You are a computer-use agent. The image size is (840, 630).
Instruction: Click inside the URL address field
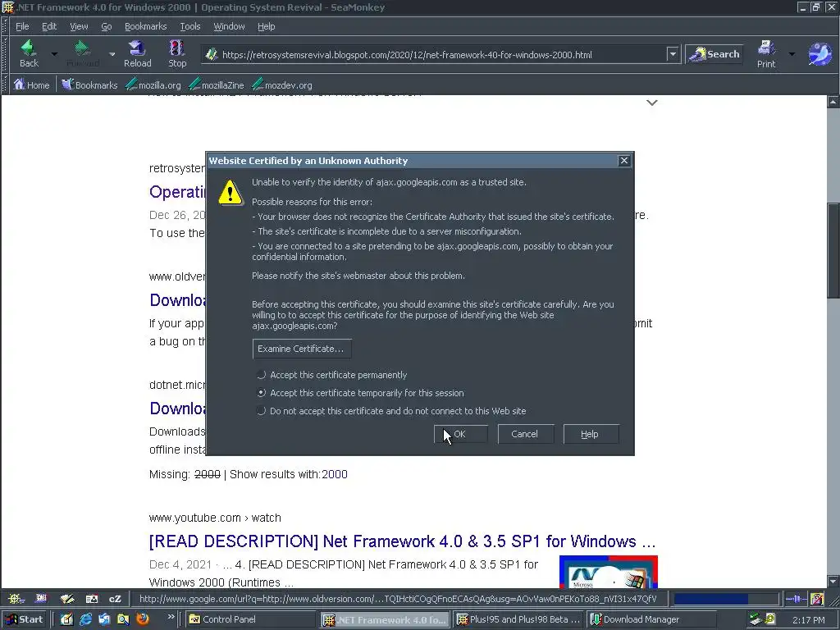(442, 55)
